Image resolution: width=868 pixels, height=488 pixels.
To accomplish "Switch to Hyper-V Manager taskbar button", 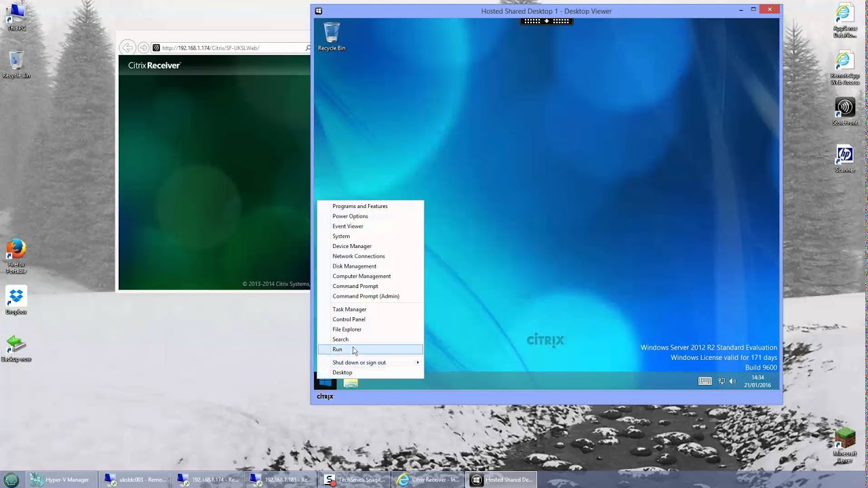I will [60, 480].
